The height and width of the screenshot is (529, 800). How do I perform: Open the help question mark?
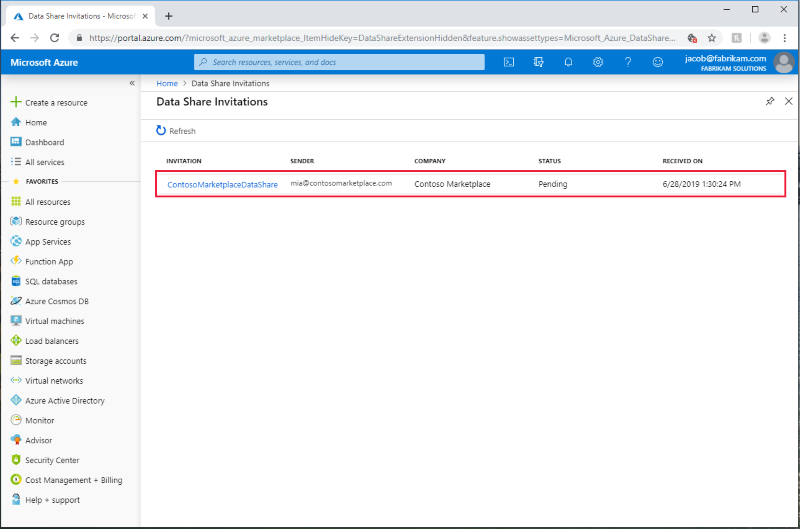click(628, 62)
